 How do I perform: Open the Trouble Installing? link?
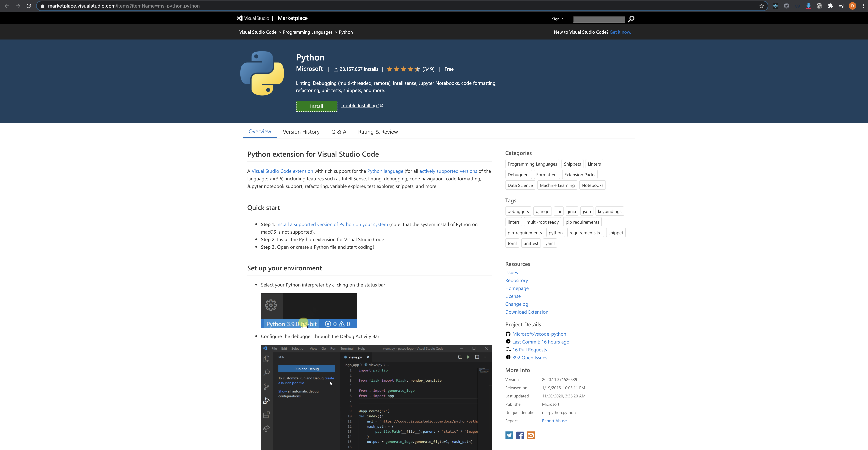pos(361,105)
